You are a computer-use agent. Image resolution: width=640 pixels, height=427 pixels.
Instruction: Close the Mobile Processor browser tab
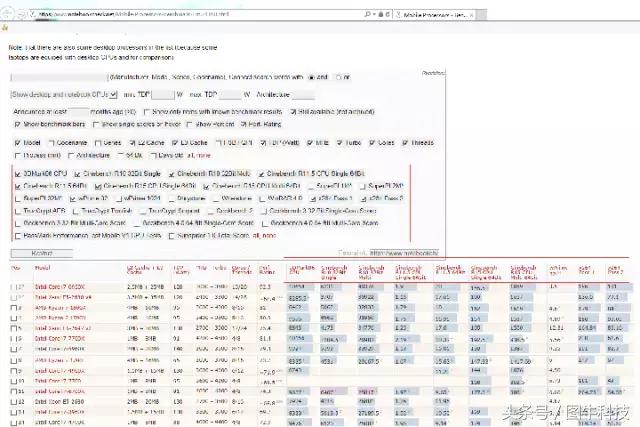tap(471, 15)
